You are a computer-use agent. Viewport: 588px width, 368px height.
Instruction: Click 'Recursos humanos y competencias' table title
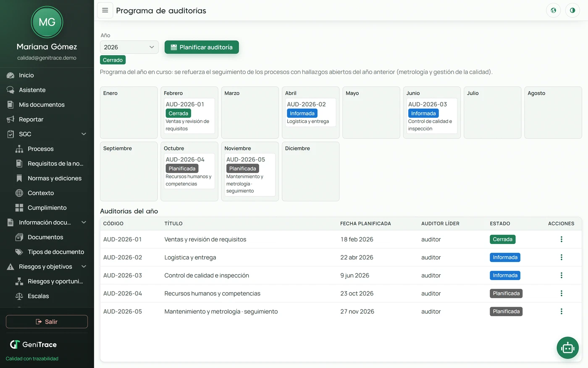pyautogui.click(x=213, y=294)
